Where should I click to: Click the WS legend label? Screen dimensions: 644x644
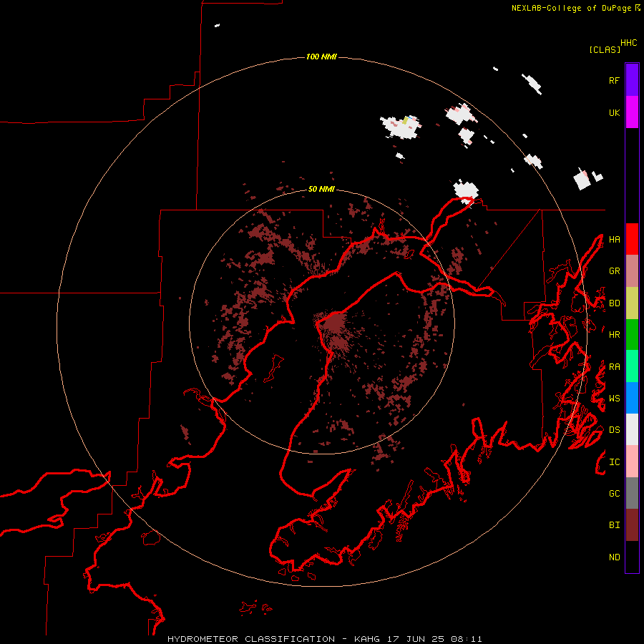click(614, 398)
